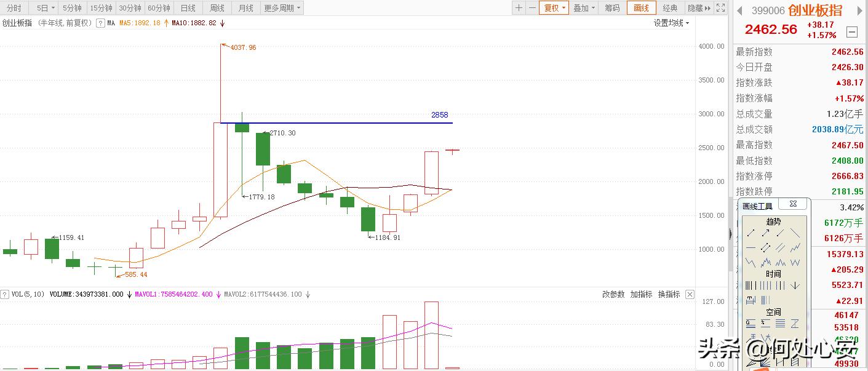Switch to the 日线 daily tab
Screen dimensions: 868x371
188,8
